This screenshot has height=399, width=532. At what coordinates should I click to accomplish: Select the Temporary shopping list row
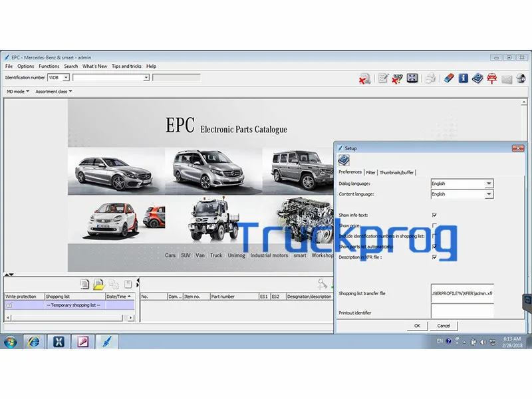[69, 305]
